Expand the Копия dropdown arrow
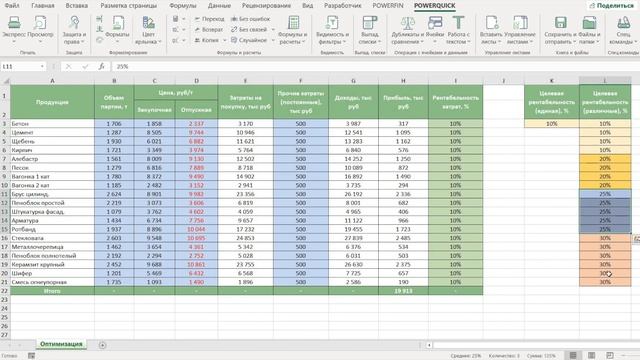Image resolution: width=640 pixels, height=360 pixels. tap(224, 40)
